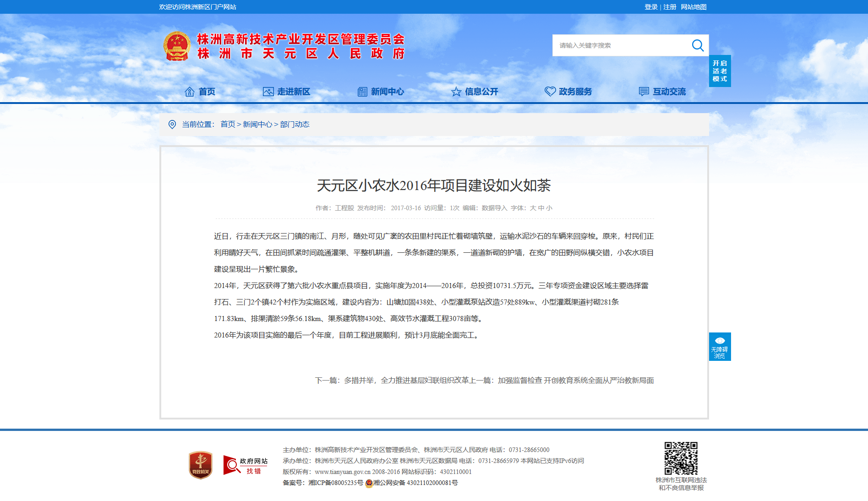Click the magnifier search icon

coord(698,45)
